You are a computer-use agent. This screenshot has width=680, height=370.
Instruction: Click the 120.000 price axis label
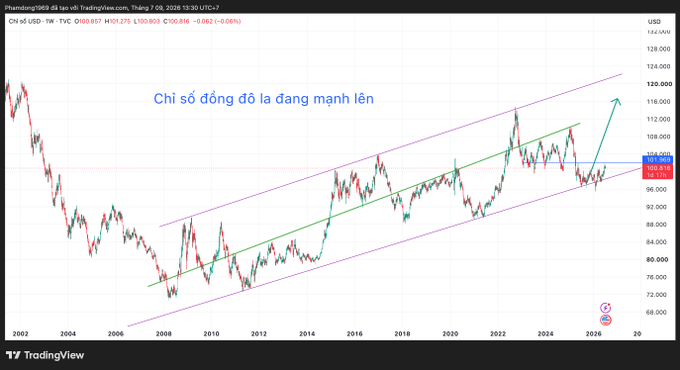point(659,84)
